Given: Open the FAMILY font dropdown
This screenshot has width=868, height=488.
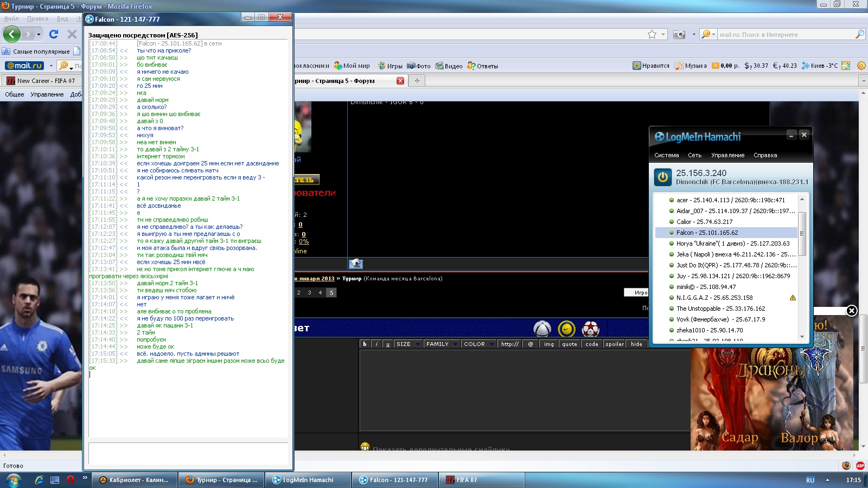Looking at the screenshot, I should click(442, 344).
